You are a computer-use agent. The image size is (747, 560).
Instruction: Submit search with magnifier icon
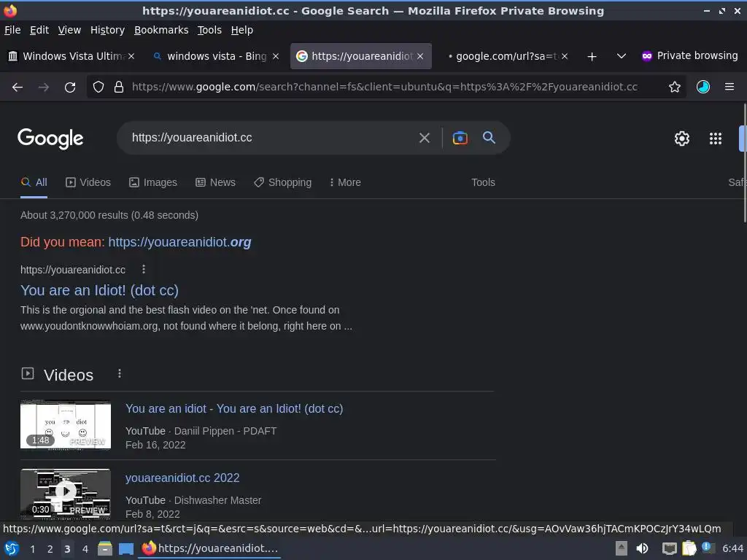489,138
